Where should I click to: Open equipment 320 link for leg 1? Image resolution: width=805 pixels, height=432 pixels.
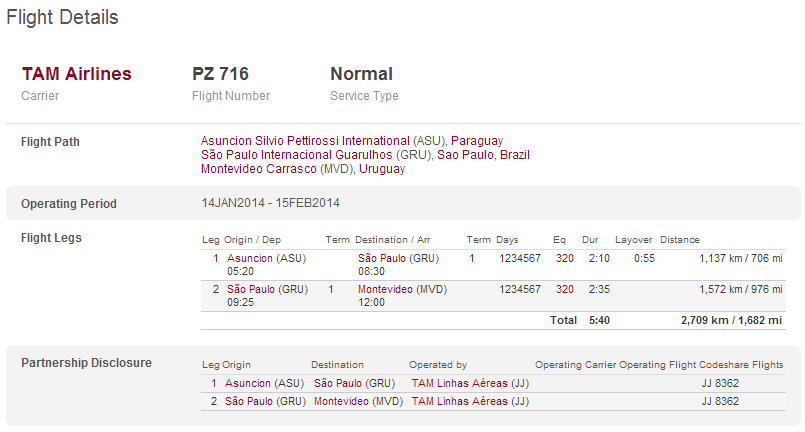click(x=565, y=258)
